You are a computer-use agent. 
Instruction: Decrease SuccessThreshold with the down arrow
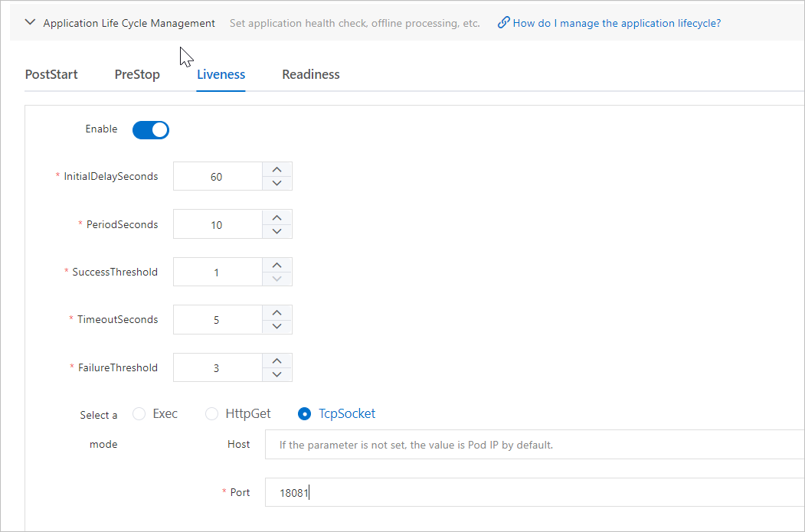coord(277,279)
